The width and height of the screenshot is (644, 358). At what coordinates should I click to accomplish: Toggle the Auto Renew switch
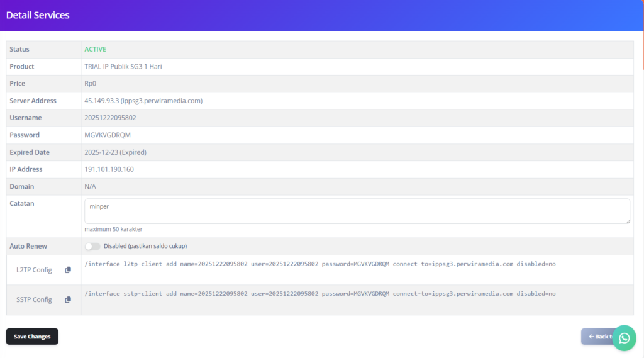92,246
